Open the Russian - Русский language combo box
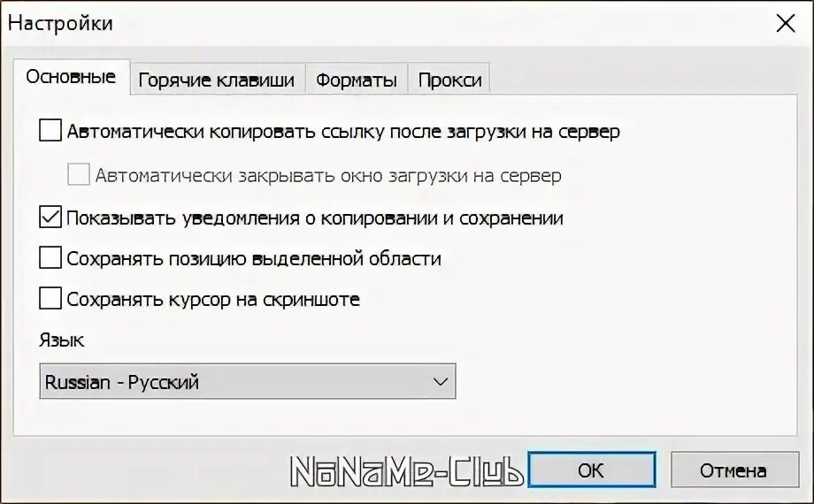Image resolution: width=814 pixels, height=504 pixels. point(248,381)
